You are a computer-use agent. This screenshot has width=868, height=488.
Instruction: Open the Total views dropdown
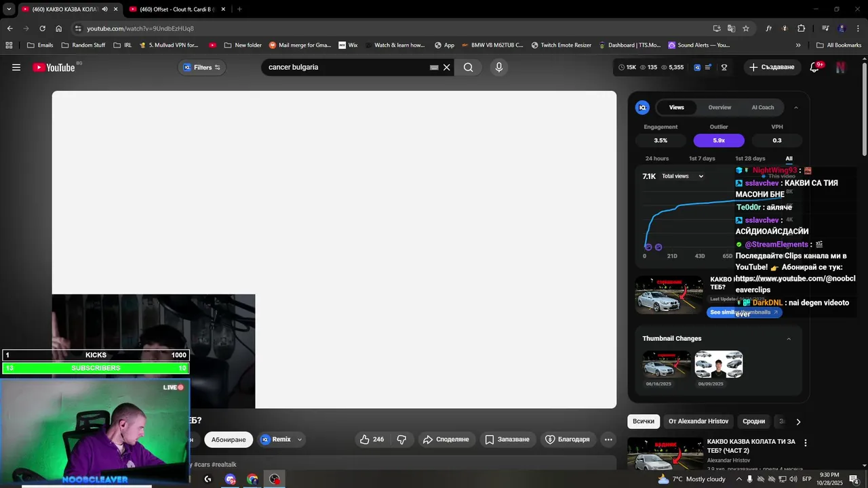click(x=683, y=176)
